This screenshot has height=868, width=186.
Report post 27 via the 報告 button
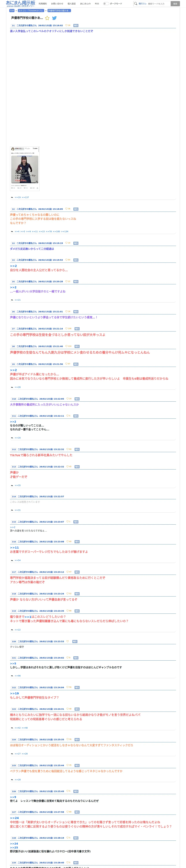[77, 812]
